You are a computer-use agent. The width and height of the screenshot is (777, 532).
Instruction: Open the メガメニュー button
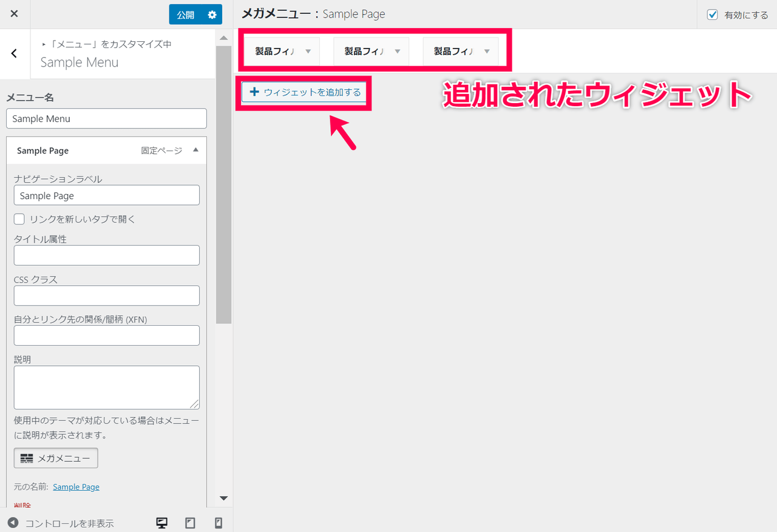(x=56, y=458)
